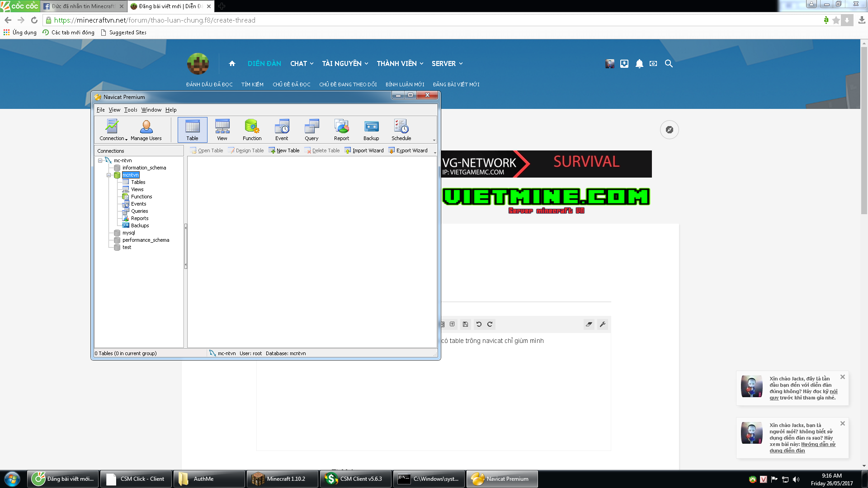
Task: Open the Tools menu in Navicat
Action: click(x=131, y=110)
